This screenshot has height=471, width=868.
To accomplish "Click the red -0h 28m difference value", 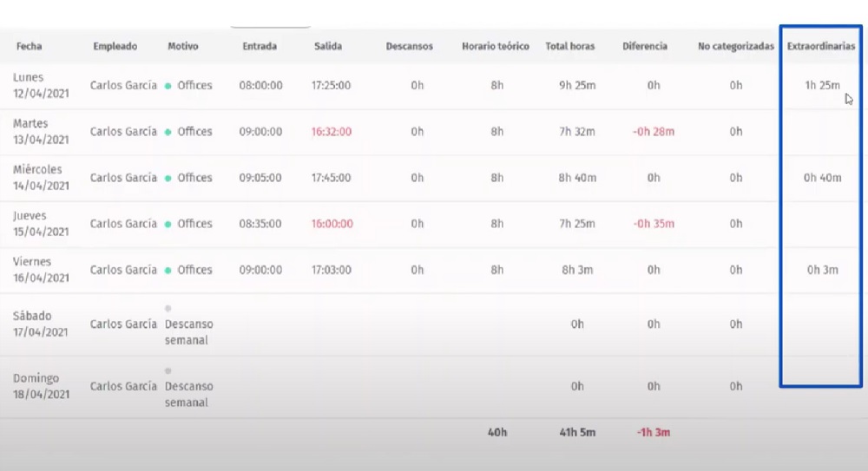I will pos(654,132).
